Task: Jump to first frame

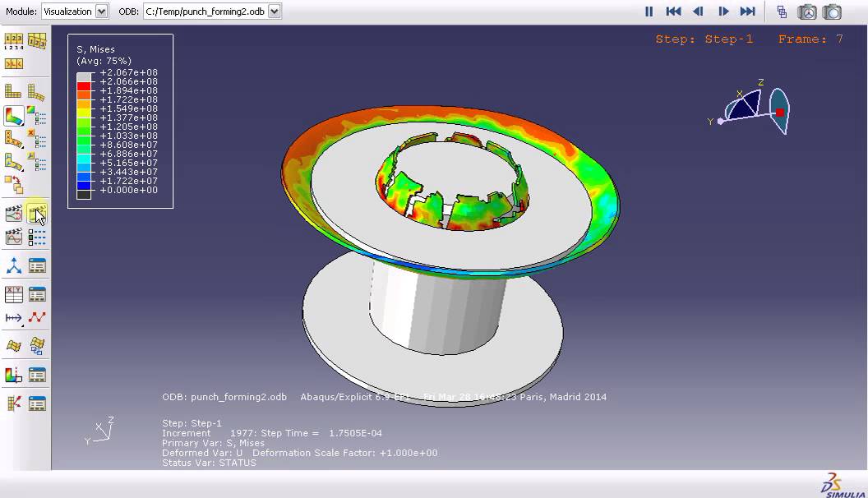Action: click(x=673, y=11)
